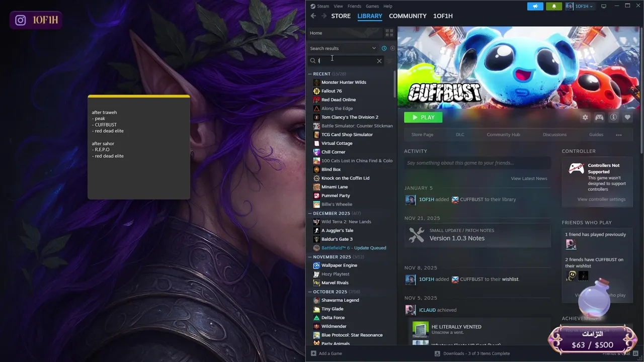Switch to the STORE tab

coord(341,16)
